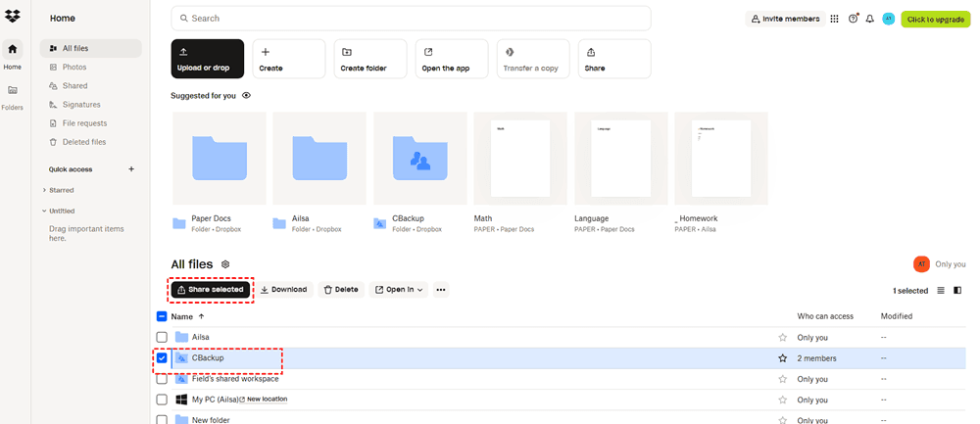This screenshot has width=980, height=424.
Task: Open the _Homework paper thumbnail
Action: tap(721, 159)
